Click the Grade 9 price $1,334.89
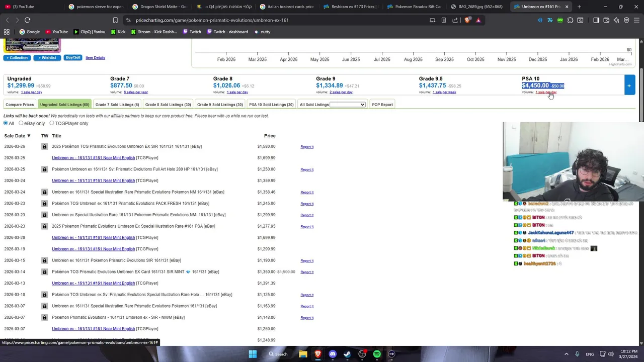 (330, 85)
